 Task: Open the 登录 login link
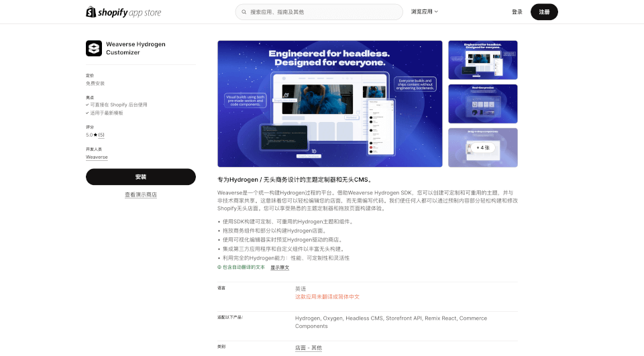coord(517,12)
